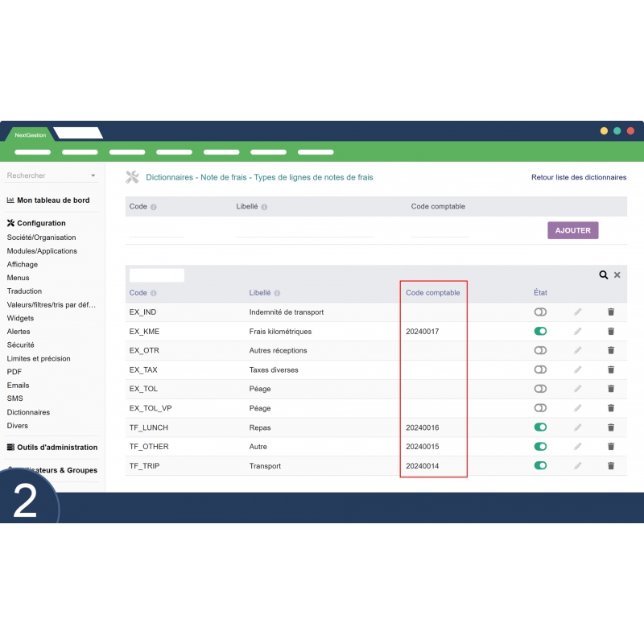Open the Rechercher dropdown arrow

pyautogui.click(x=94, y=175)
